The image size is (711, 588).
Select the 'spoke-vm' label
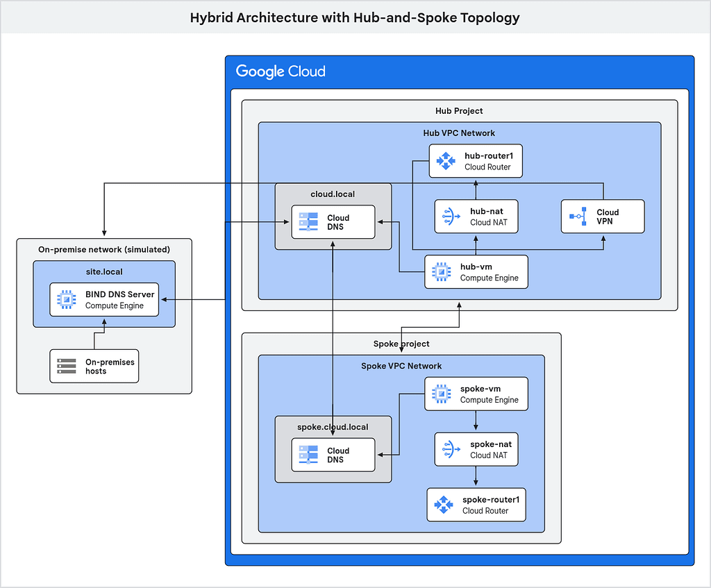point(480,389)
